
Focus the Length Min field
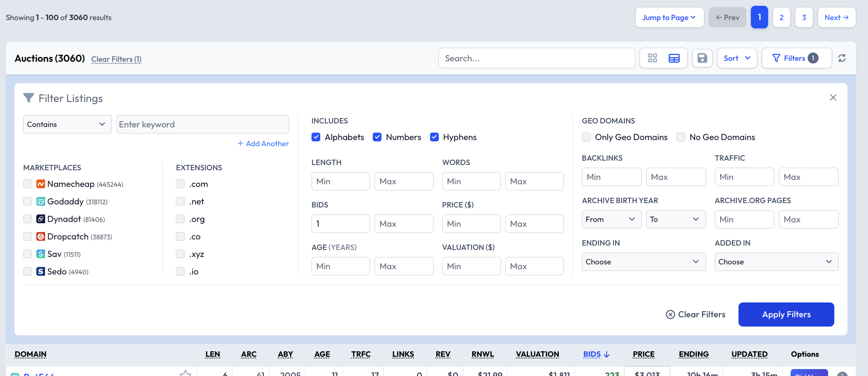point(341,181)
